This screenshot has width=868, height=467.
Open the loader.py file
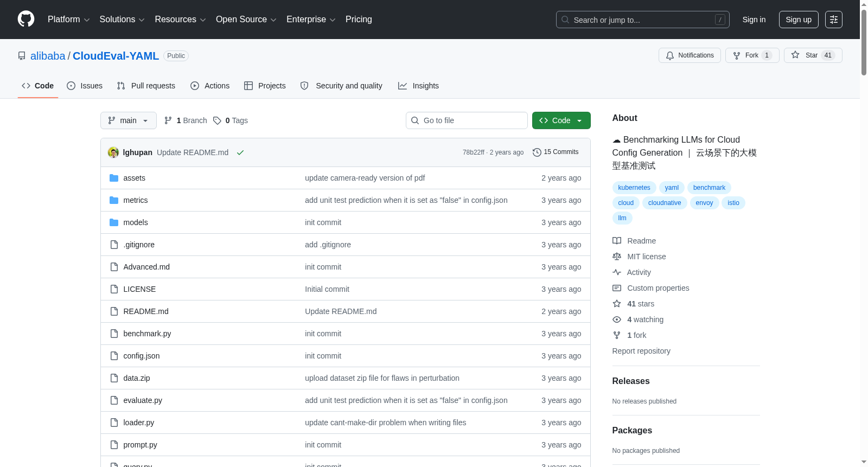[139, 423]
